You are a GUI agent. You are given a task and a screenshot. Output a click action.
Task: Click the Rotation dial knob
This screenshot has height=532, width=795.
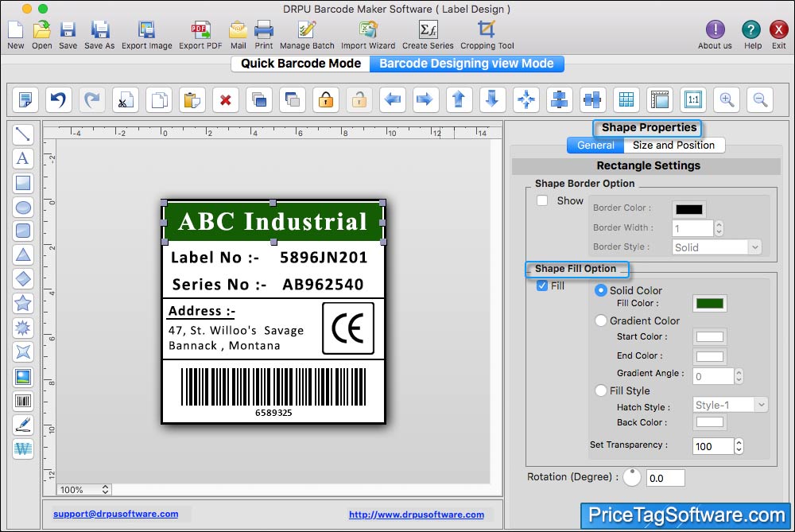click(x=632, y=477)
